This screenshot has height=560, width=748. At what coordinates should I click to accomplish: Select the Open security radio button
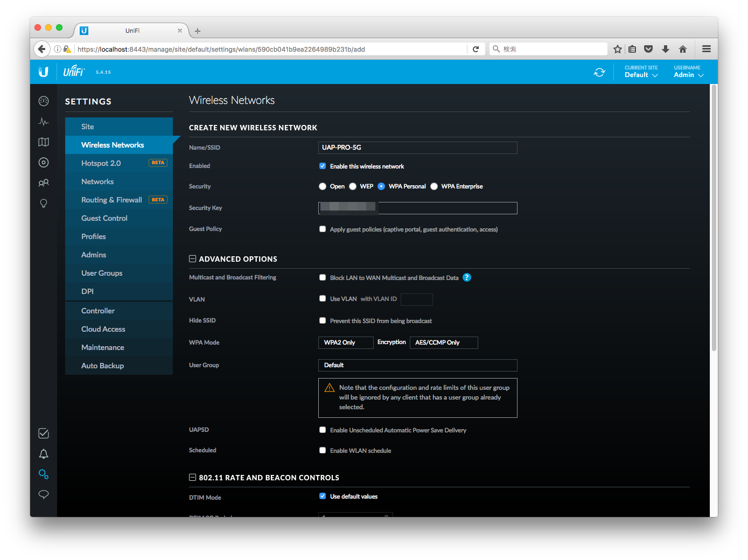pyautogui.click(x=323, y=186)
